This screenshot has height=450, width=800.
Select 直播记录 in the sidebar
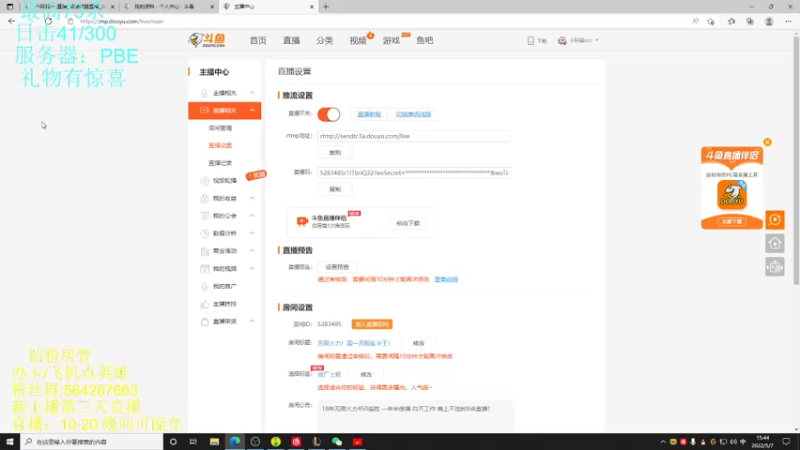point(220,163)
